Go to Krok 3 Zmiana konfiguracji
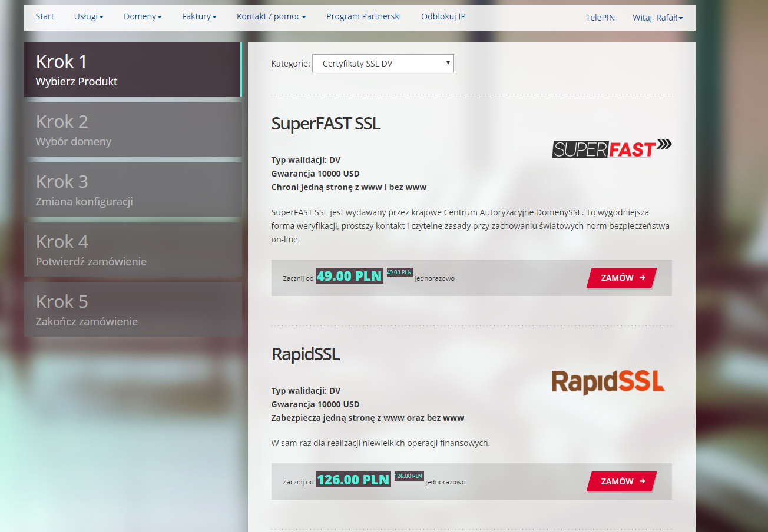 [x=133, y=189]
